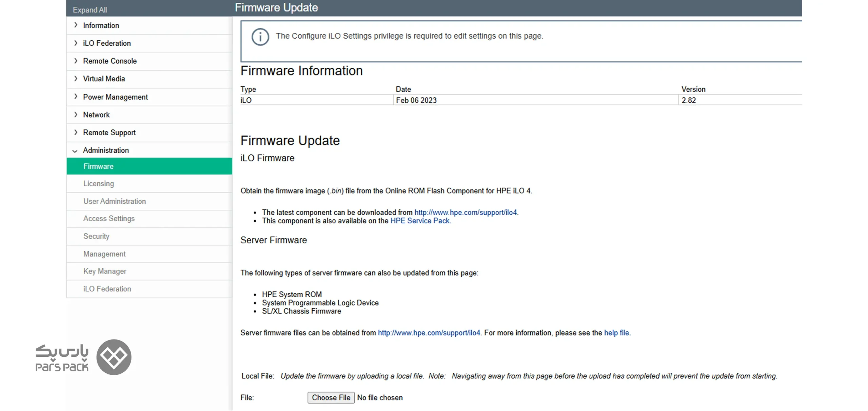Select the Firmware submenu item
Screen dimensions: 868x411
tap(149, 166)
